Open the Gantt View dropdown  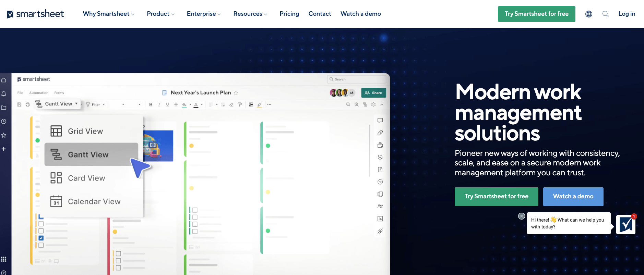click(58, 104)
